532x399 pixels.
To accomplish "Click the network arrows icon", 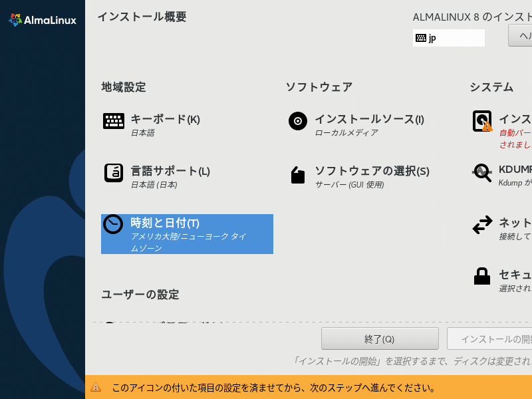I will (x=482, y=225).
